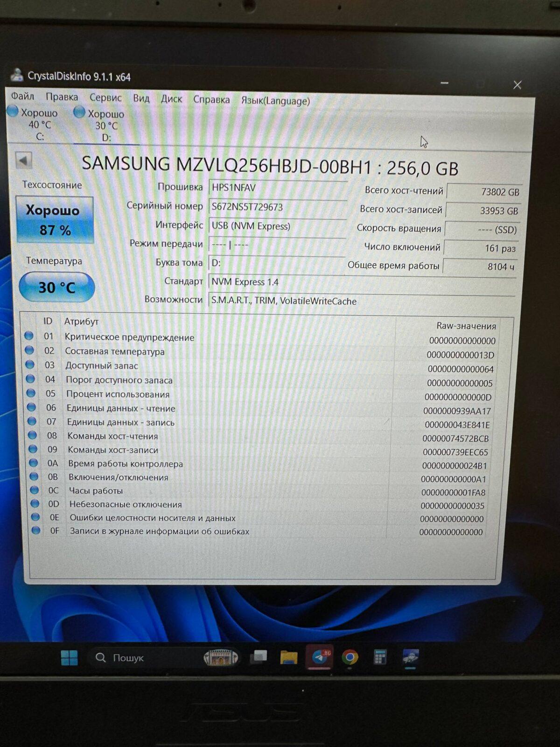Click status dot for Время работы контроллера row
Image resolution: width=560 pixels, height=747 pixels.
pyautogui.click(x=33, y=463)
